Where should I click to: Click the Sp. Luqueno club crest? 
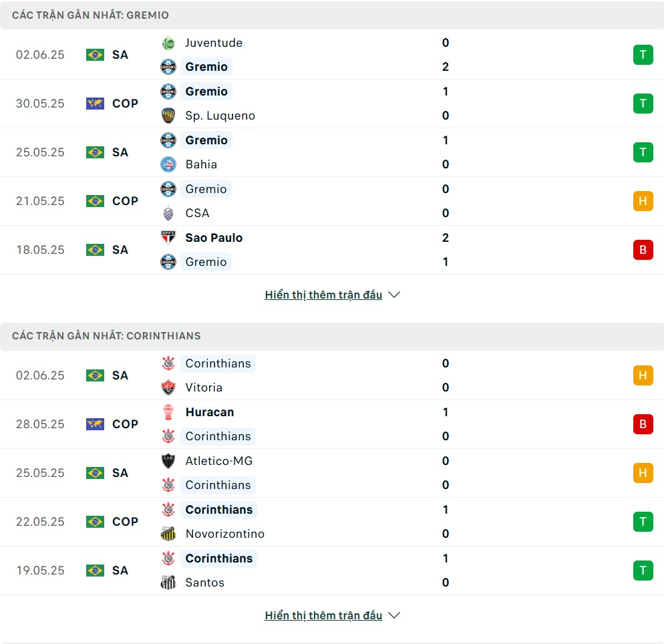point(168,116)
